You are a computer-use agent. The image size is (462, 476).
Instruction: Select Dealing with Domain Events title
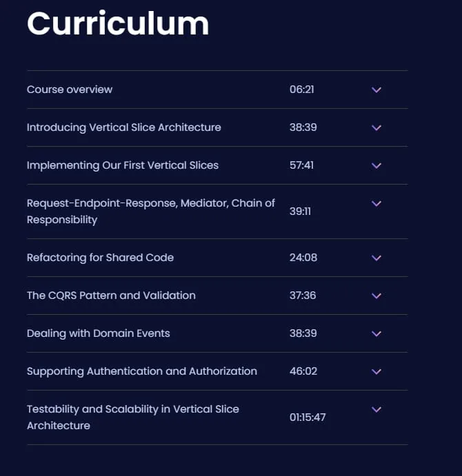tap(99, 333)
